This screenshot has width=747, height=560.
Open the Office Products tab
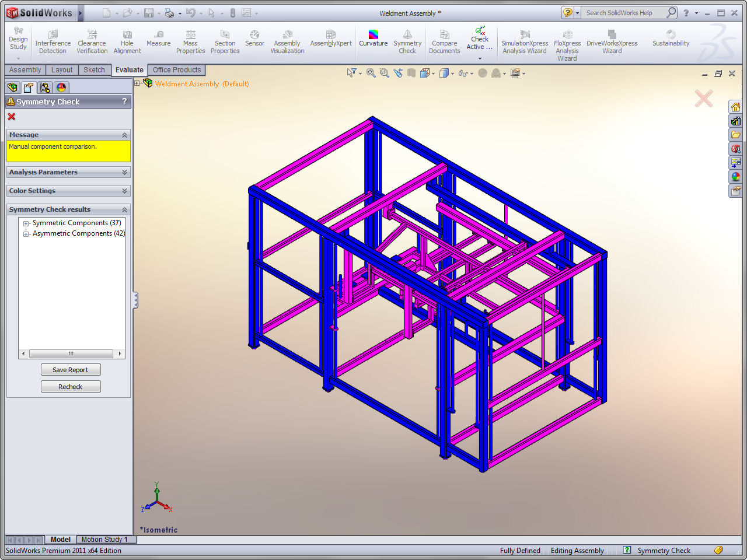tap(176, 69)
